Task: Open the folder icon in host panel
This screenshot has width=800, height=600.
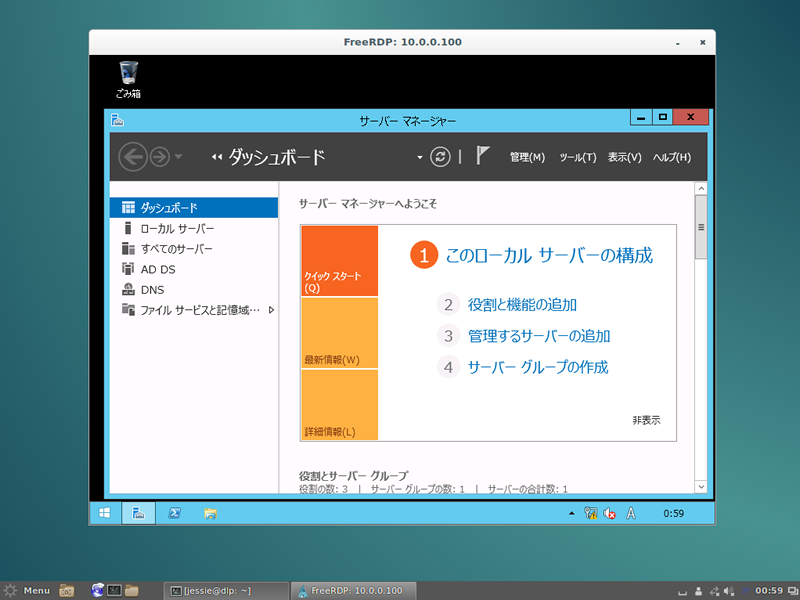Action: (132, 590)
